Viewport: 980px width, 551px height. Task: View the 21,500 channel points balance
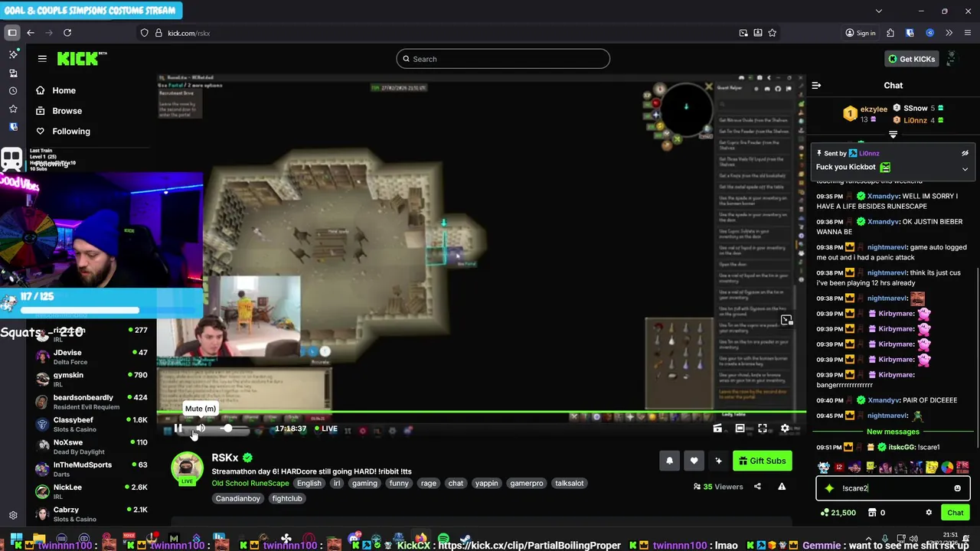point(837,513)
